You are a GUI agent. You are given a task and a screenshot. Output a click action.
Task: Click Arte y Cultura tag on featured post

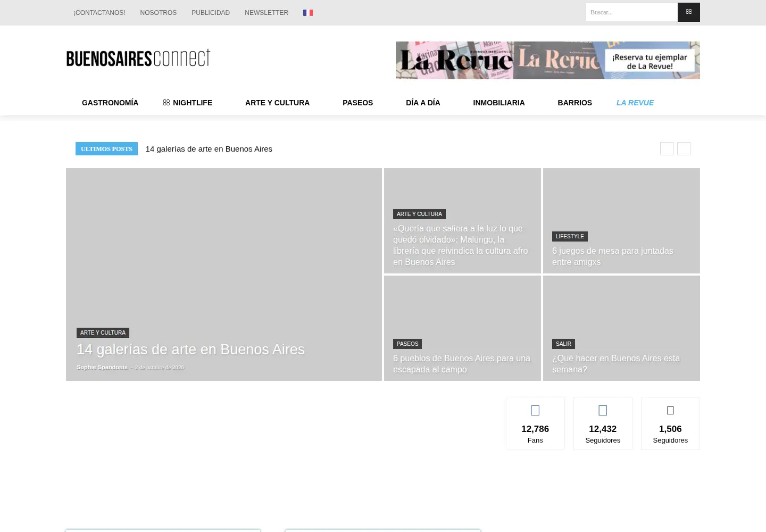[x=103, y=332]
